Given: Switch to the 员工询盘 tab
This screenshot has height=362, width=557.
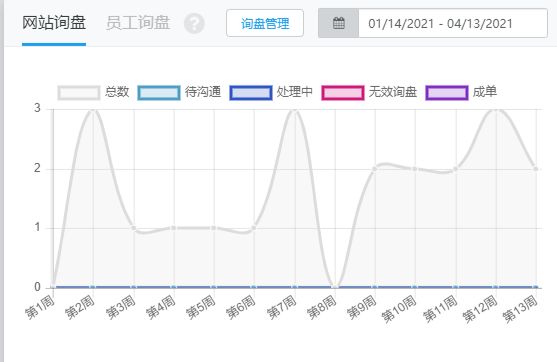Looking at the screenshot, I should pos(138,23).
